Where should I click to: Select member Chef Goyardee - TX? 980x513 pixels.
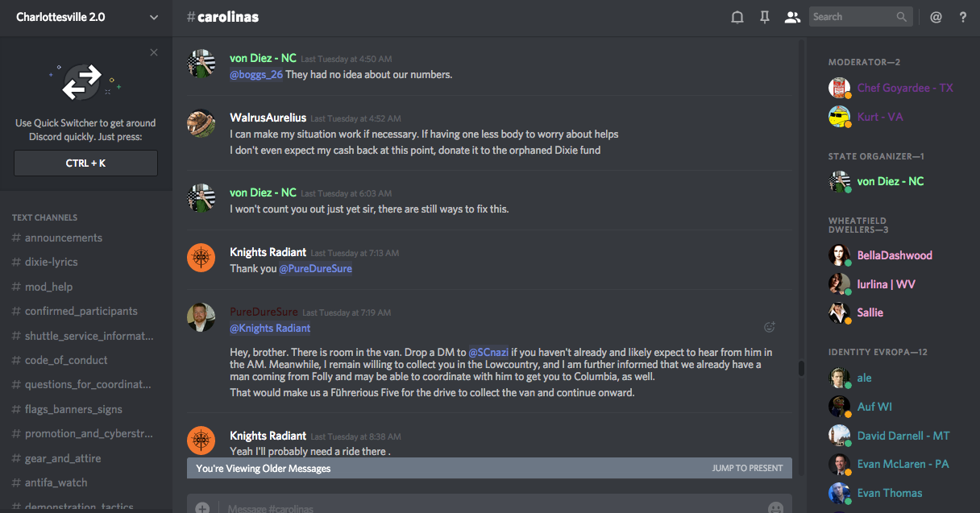[905, 88]
